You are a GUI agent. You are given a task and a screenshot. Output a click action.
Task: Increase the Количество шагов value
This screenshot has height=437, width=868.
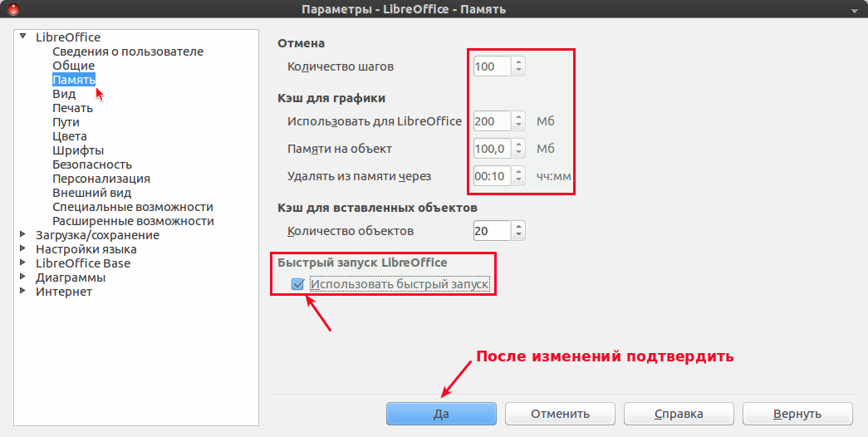[518, 62]
